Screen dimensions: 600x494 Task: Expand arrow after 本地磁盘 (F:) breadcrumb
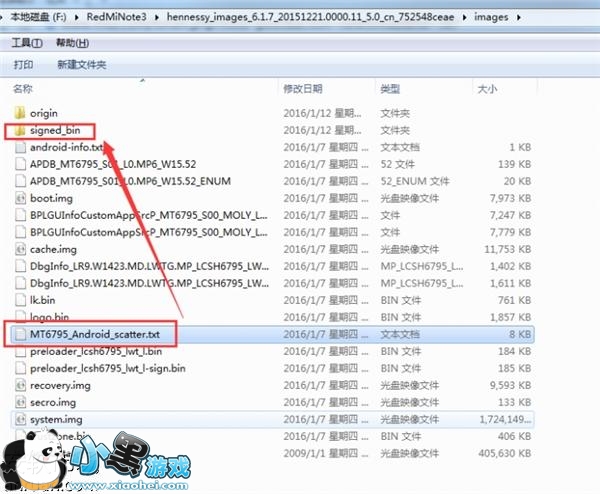[77, 17]
